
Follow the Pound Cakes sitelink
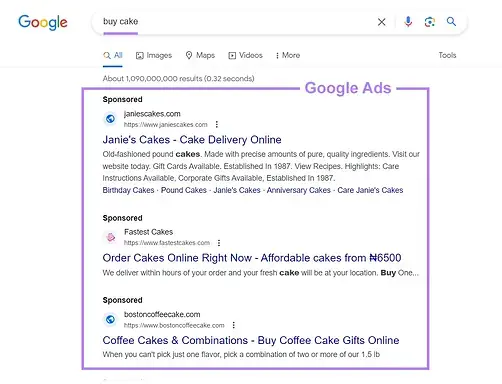tap(184, 190)
